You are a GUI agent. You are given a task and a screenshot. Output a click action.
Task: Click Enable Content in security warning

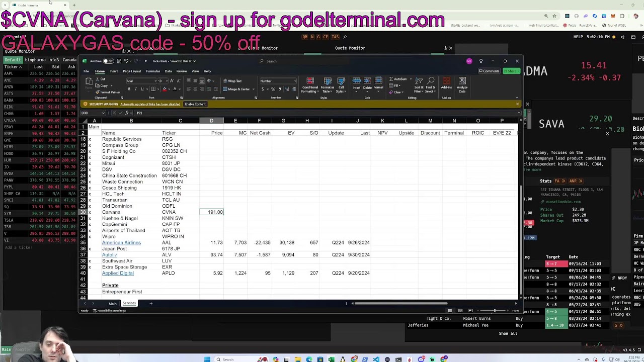pyautogui.click(x=195, y=104)
